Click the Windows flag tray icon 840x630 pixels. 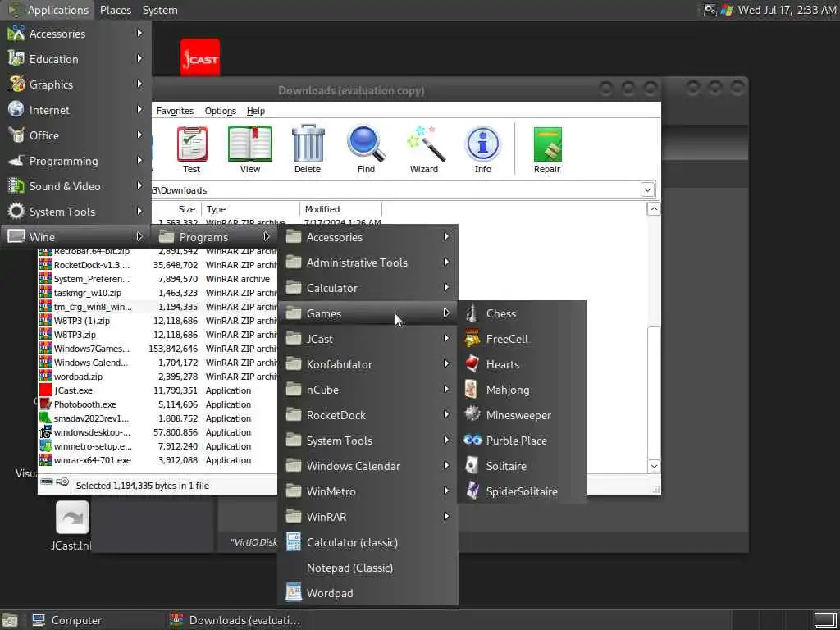pyautogui.click(x=727, y=10)
